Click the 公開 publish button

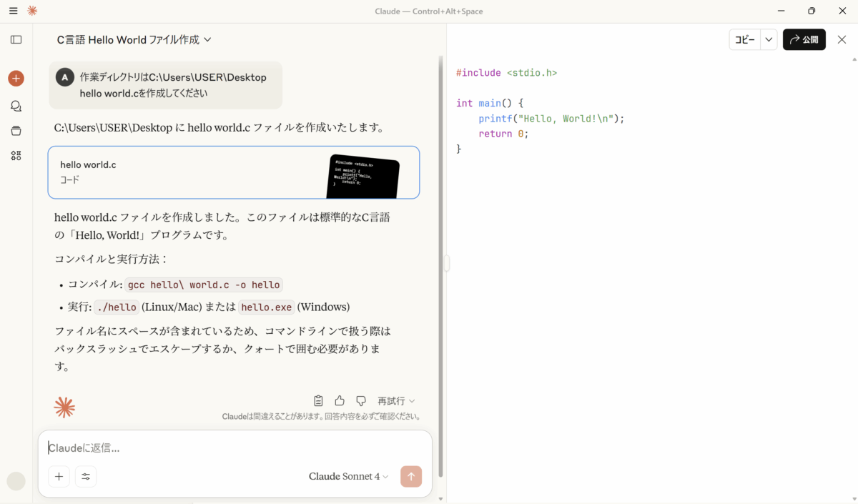(x=804, y=40)
